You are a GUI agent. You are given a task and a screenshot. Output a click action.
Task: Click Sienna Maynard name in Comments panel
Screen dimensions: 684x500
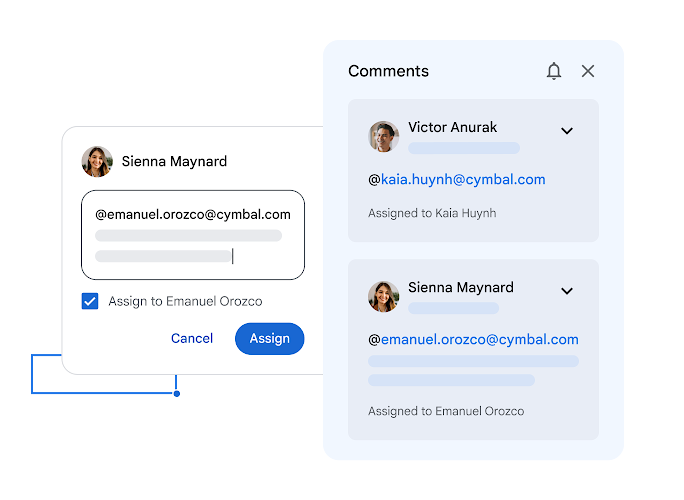pyautogui.click(x=460, y=287)
